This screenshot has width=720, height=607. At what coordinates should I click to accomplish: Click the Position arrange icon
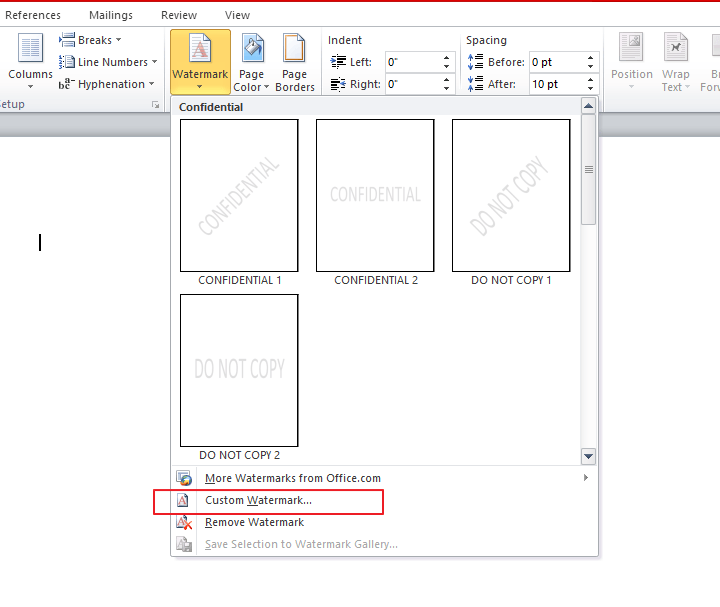click(x=631, y=47)
